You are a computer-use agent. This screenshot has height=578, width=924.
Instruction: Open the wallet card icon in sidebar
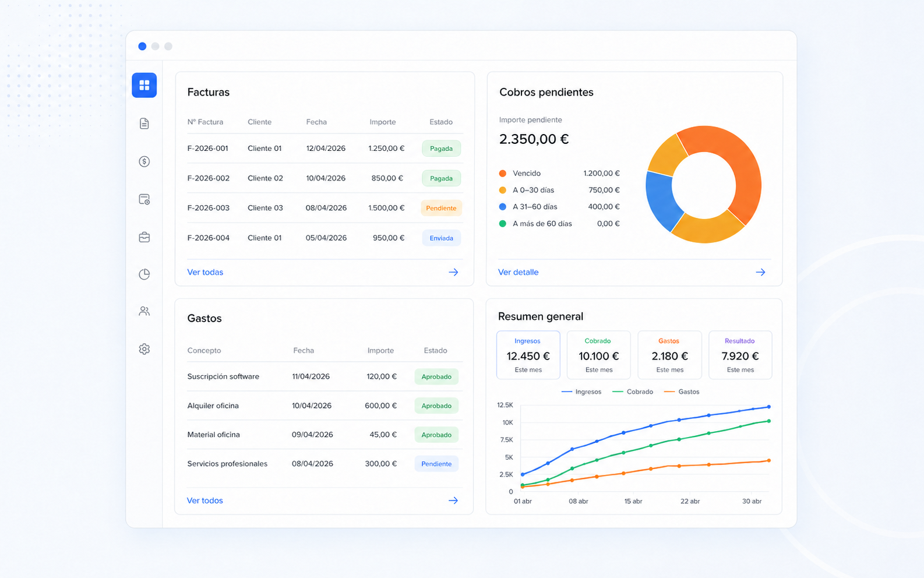point(144,199)
